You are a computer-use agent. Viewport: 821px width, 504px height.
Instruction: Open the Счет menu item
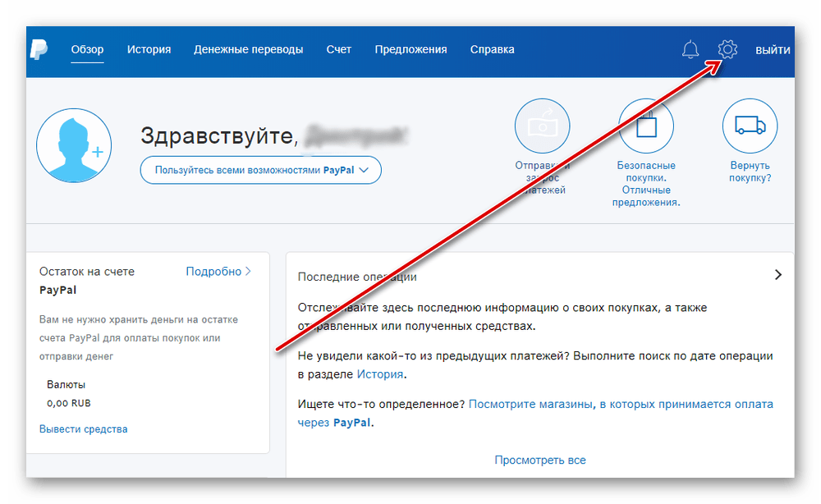(339, 50)
